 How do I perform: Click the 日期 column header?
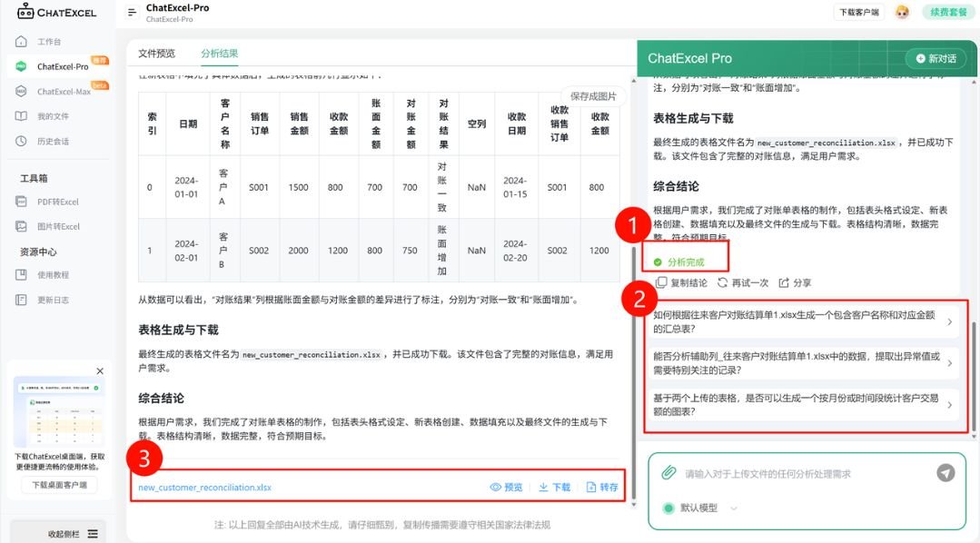coord(188,123)
